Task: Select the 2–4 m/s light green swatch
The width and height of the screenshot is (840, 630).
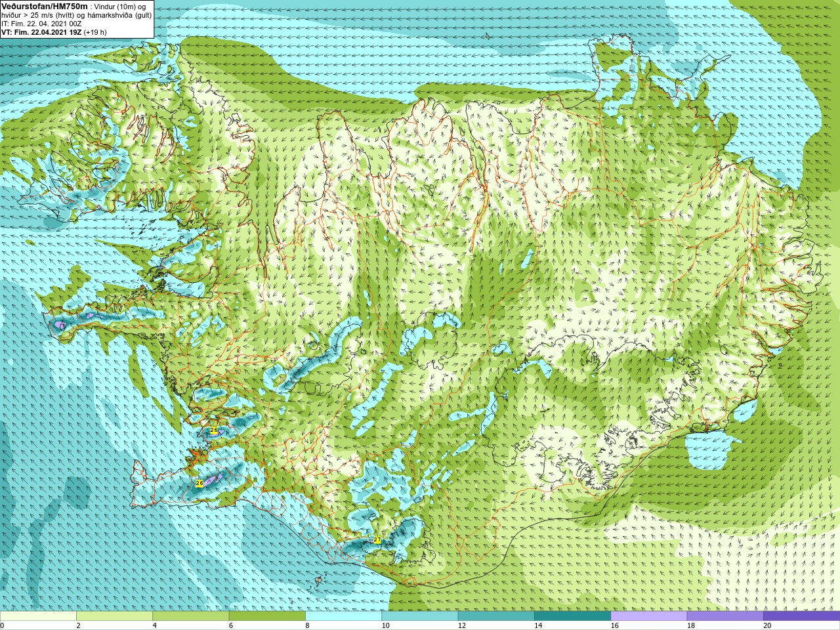Action: (114, 616)
